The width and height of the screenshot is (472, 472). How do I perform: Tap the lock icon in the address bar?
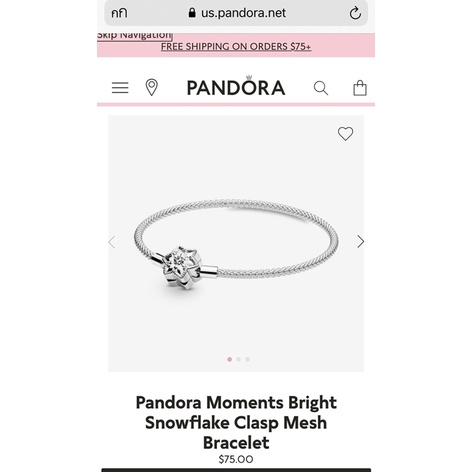click(x=192, y=13)
